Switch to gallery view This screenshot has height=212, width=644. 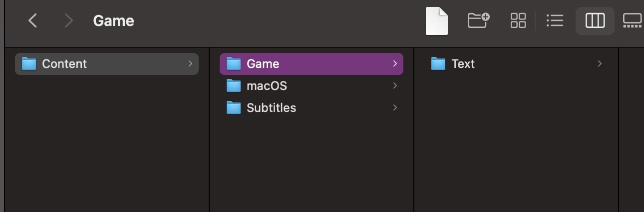pos(633,20)
